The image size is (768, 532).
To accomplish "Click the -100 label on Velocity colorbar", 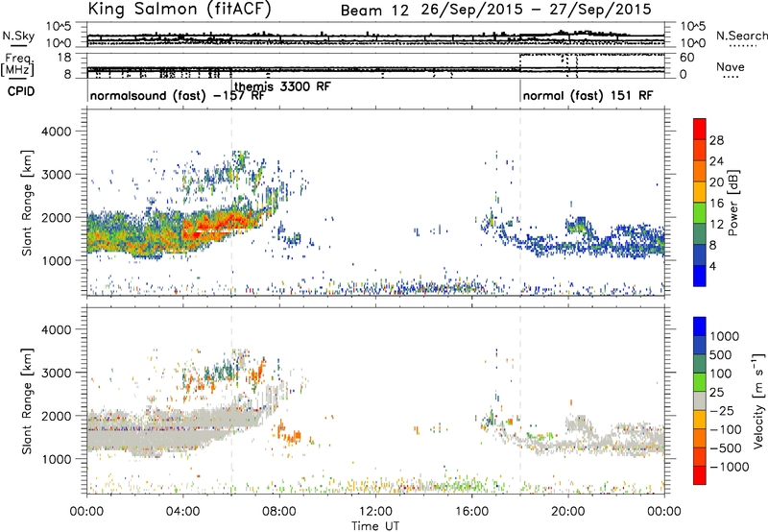I will pyautogui.click(x=726, y=429).
